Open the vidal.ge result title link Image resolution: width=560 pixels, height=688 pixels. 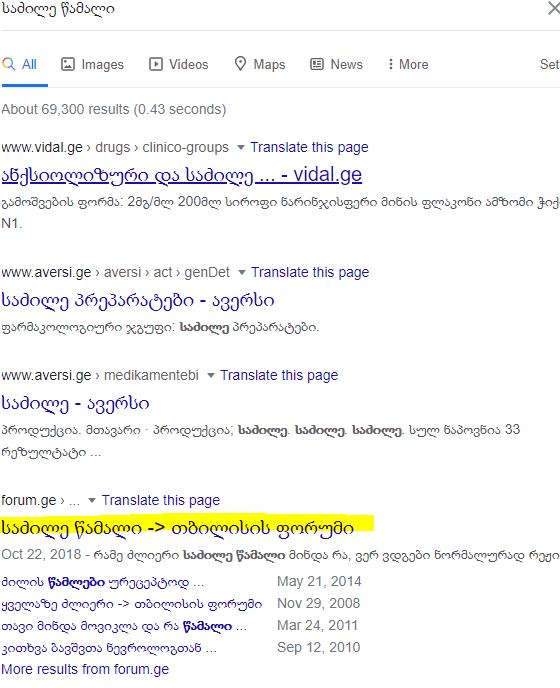click(x=182, y=175)
